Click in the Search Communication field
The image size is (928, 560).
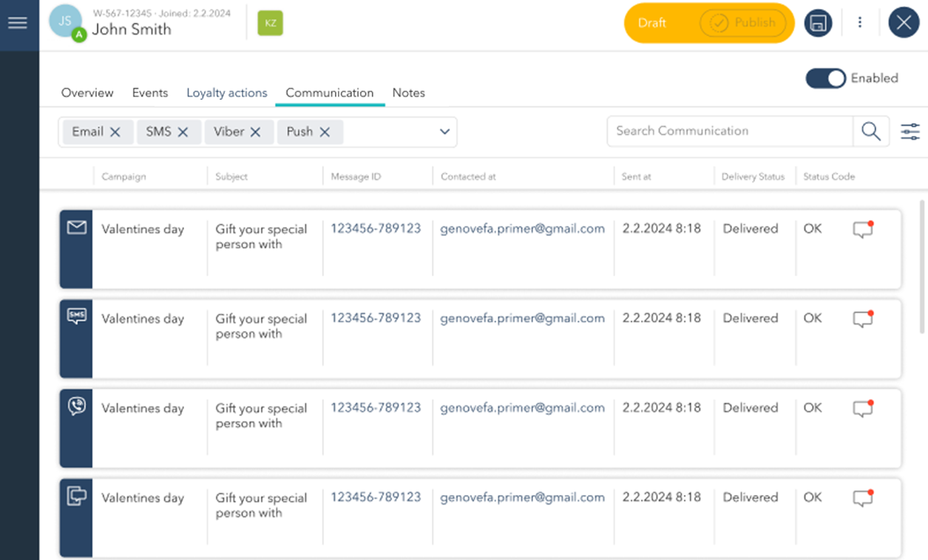(x=730, y=132)
